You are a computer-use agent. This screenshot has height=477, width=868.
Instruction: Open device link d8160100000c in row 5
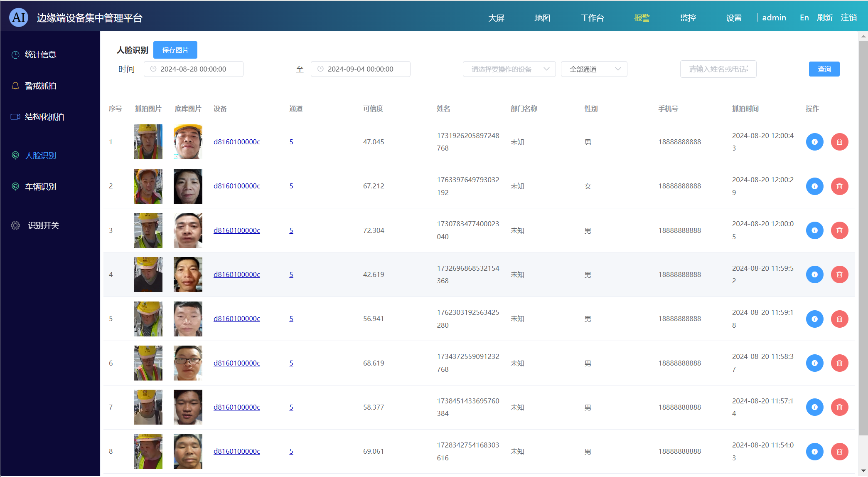coord(236,319)
